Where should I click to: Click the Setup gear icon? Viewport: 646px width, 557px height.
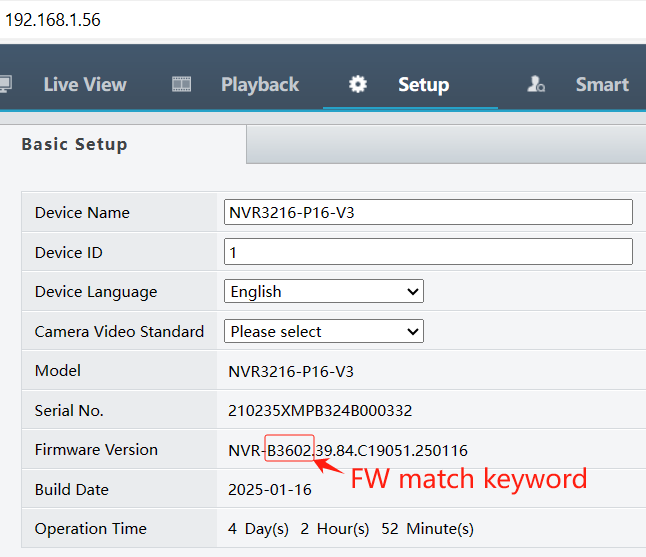(x=358, y=84)
